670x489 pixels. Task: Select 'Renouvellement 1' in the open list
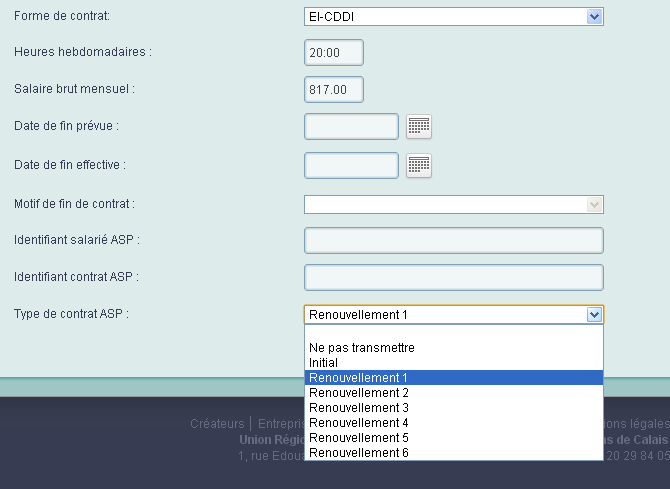[454, 377]
